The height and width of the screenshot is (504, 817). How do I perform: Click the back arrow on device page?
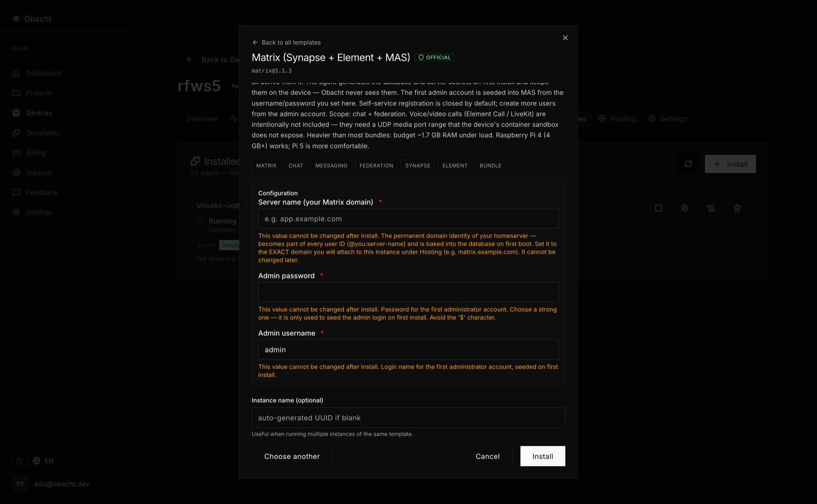(190, 60)
